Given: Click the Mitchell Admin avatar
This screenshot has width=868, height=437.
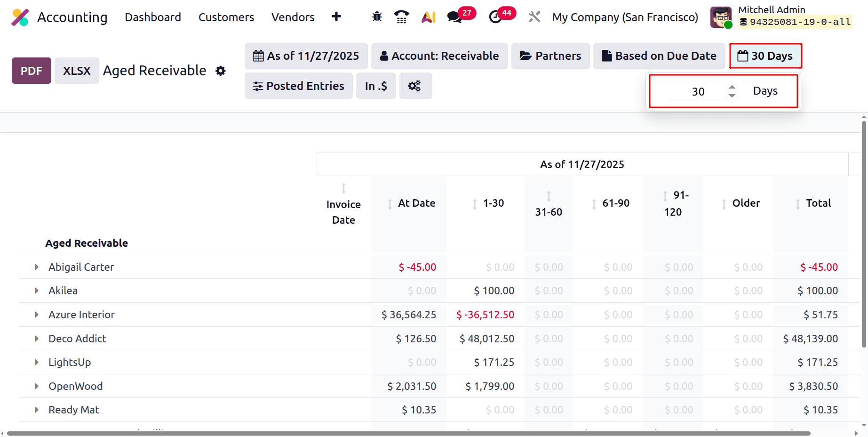Looking at the screenshot, I should click(721, 17).
